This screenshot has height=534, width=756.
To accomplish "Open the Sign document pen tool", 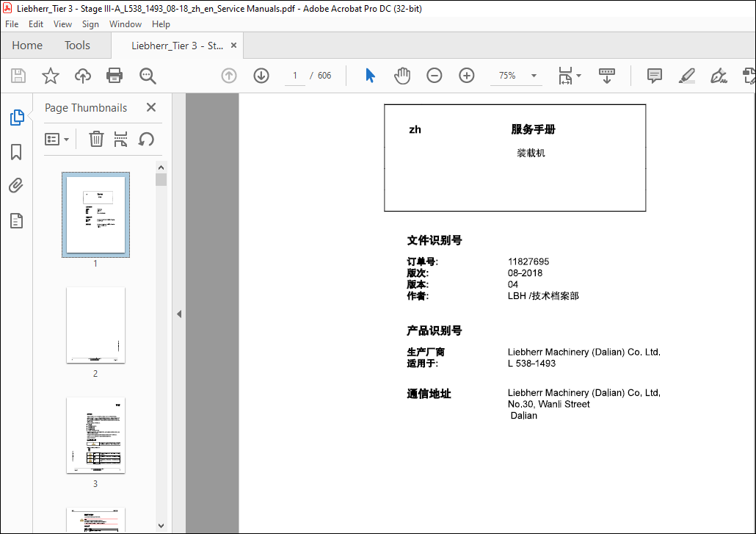I will coord(719,76).
